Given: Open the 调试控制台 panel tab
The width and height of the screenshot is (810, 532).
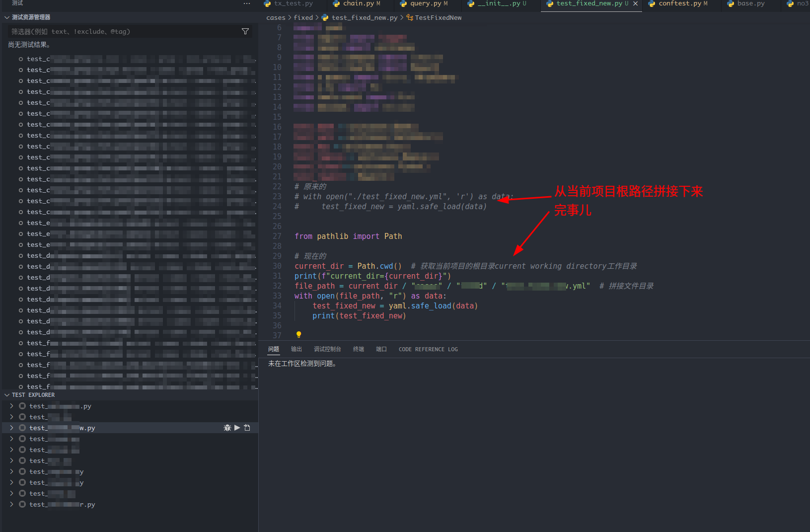Looking at the screenshot, I should (327, 349).
